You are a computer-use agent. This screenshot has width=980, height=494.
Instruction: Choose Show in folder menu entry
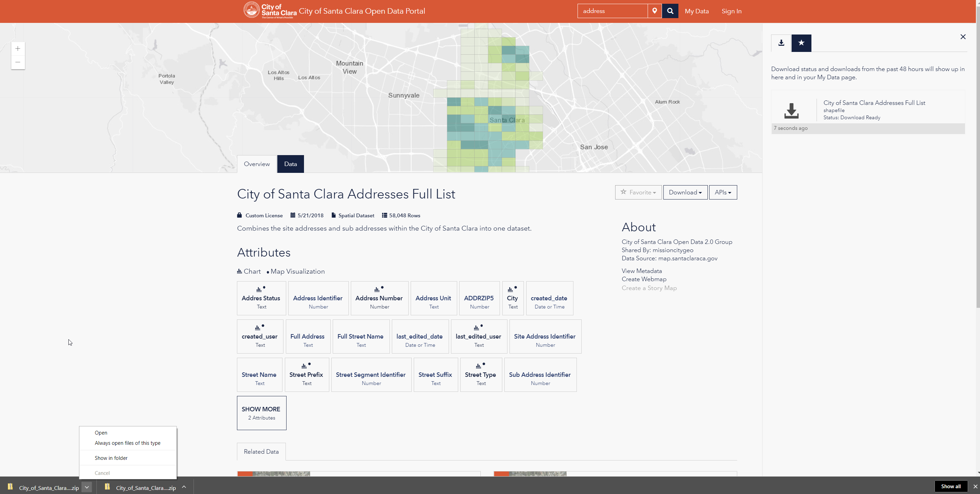[128, 458]
